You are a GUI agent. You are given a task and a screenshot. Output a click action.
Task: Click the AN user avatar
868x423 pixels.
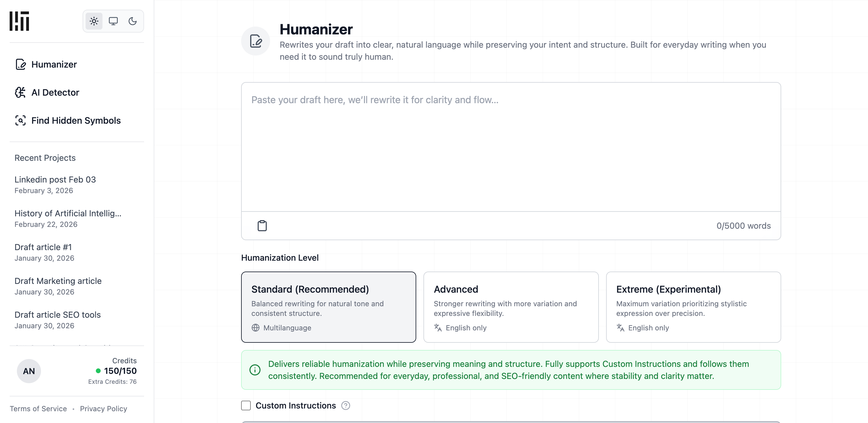(x=29, y=371)
